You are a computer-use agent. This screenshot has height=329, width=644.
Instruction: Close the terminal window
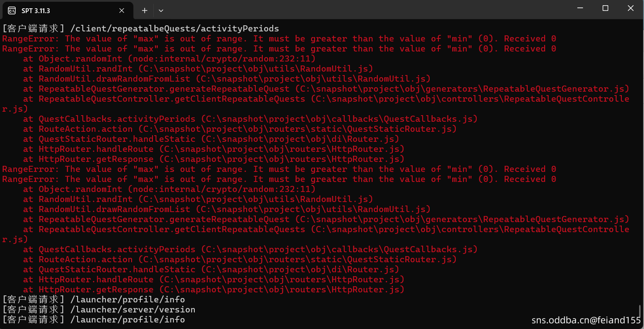click(x=630, y=8)
